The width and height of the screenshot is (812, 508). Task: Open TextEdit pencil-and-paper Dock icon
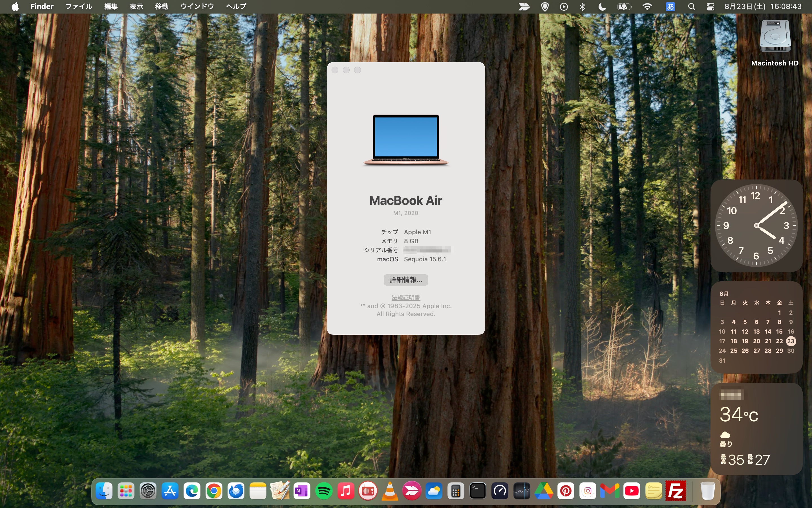(280, 491)
